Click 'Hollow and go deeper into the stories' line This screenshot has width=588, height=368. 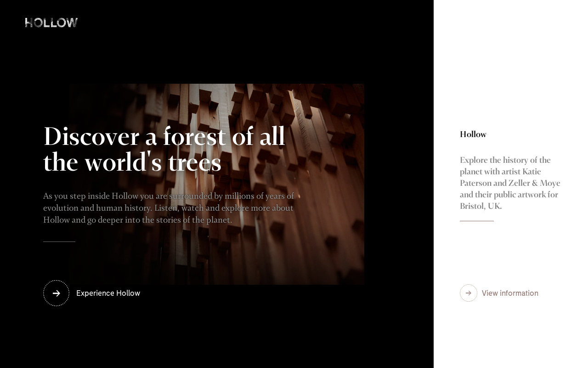coord(137,220)
